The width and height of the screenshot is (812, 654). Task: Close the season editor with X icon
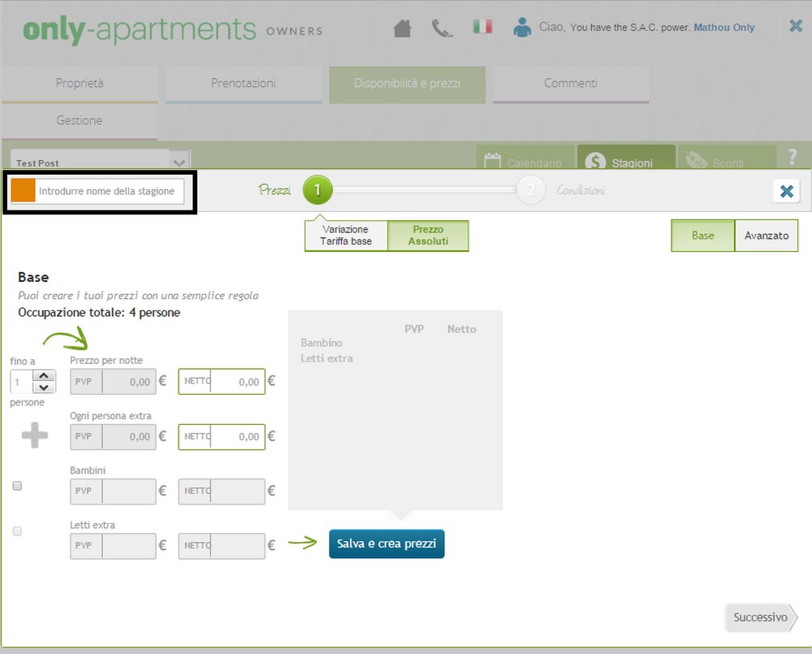786,191
